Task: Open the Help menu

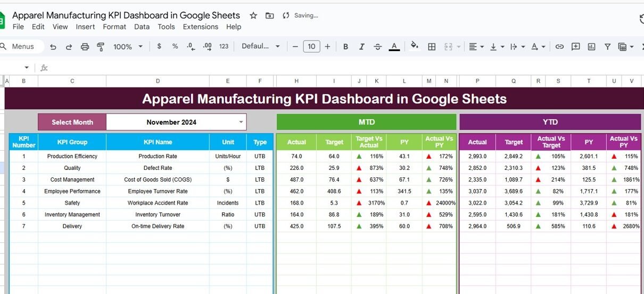Action: (234, 27)
